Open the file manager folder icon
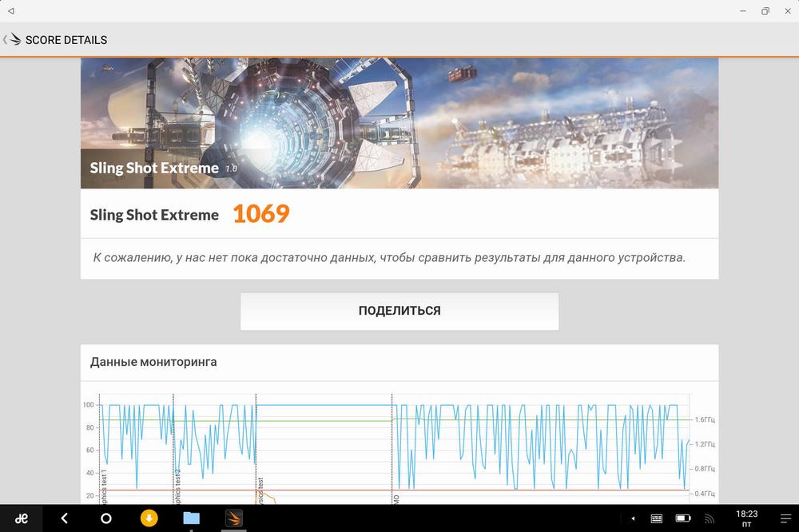This screenshot has width=799, height=532. [x=191, y=518]
